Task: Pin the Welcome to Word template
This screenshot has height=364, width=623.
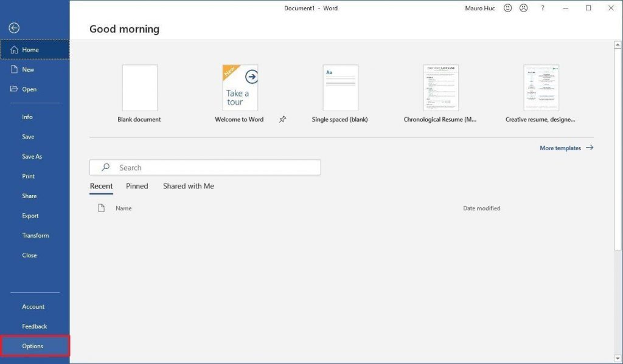Action: (x=282, y=119)
